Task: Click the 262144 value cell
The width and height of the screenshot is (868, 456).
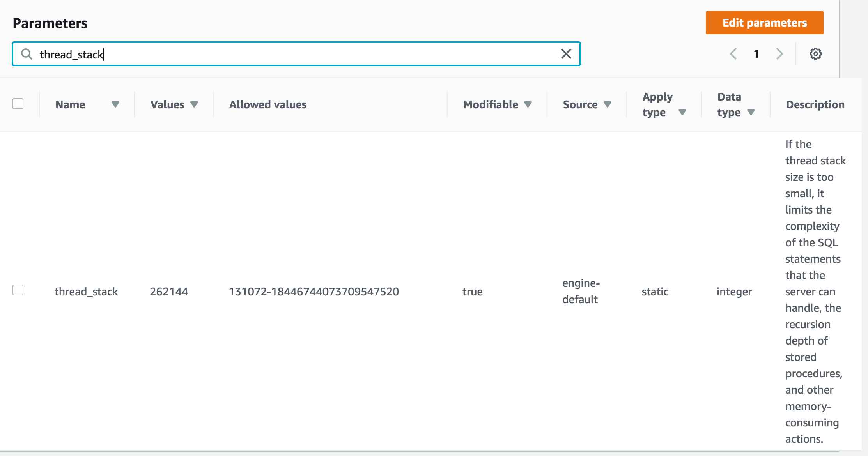Action: coord(169,292)
